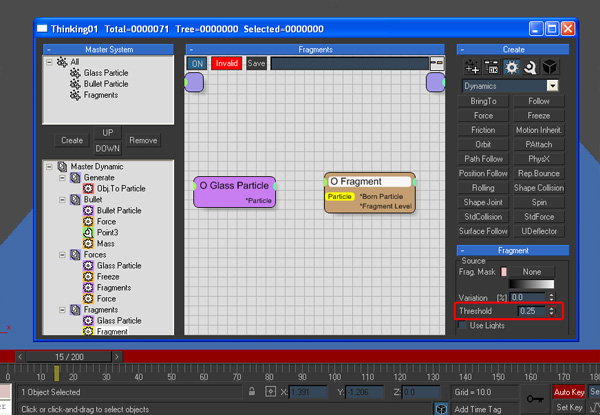
Task: Select the operators gear icon in Create
Action: pos(511,67)
